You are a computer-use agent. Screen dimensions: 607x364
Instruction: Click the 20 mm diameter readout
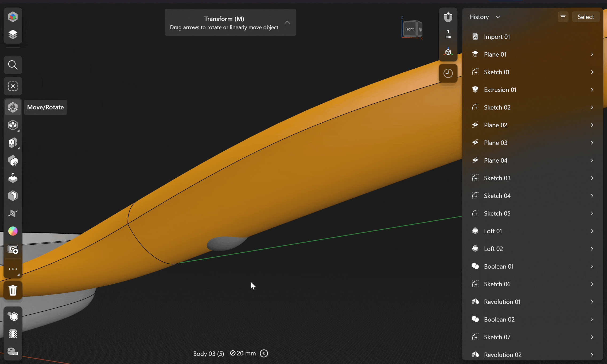(243, 353)
